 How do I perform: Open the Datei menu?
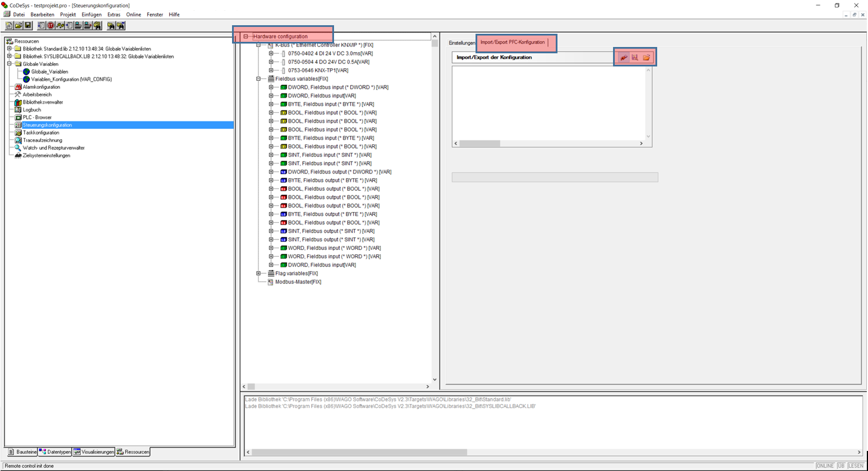19,14
